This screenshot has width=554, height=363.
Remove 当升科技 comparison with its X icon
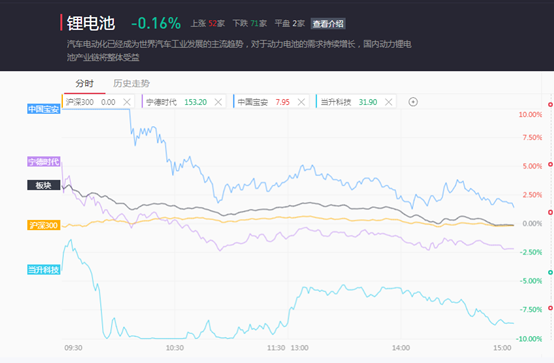[389, 102]
